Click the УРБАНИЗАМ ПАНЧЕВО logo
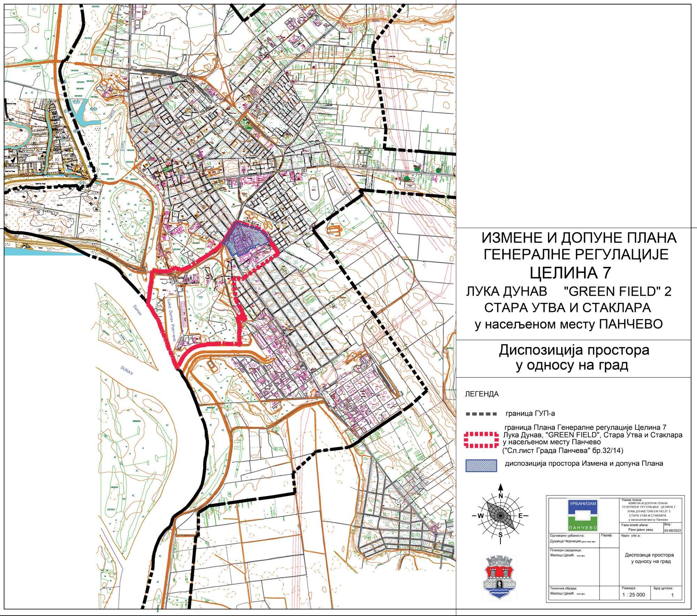This screenshot has width=697, height=616. (x=583, y=516)
